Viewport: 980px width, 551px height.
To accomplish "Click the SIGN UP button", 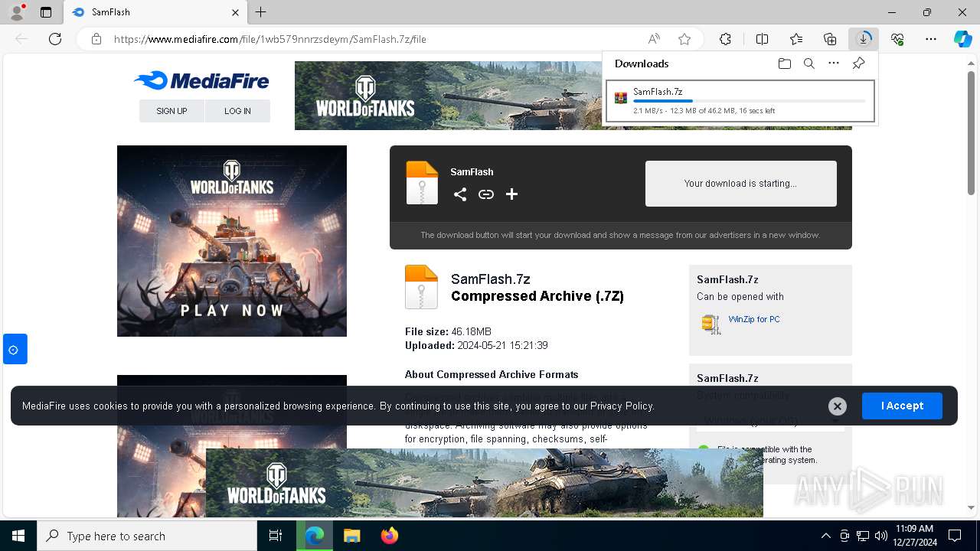I will 171,111.
